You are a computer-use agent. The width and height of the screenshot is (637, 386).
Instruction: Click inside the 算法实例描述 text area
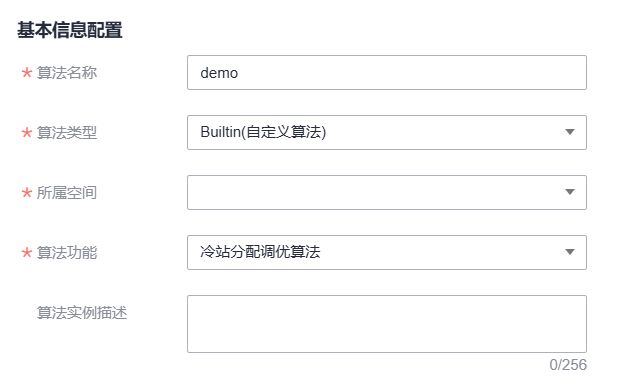[387, 324]
